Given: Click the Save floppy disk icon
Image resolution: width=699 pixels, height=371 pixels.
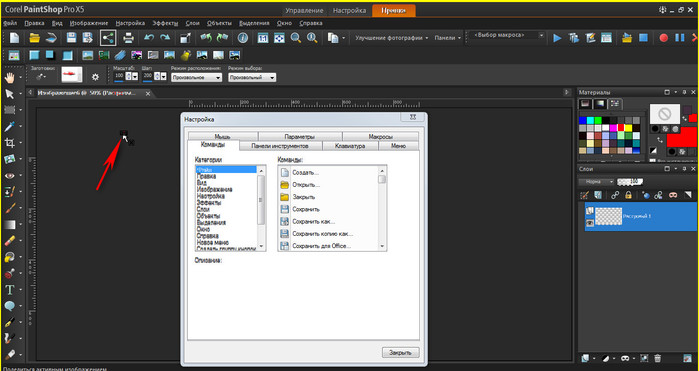Looking at the screenshot, I should [x=71, y=38].
